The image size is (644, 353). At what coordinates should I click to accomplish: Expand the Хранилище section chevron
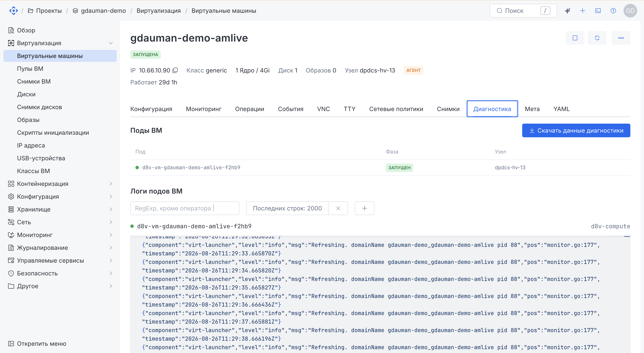(111, 209)
